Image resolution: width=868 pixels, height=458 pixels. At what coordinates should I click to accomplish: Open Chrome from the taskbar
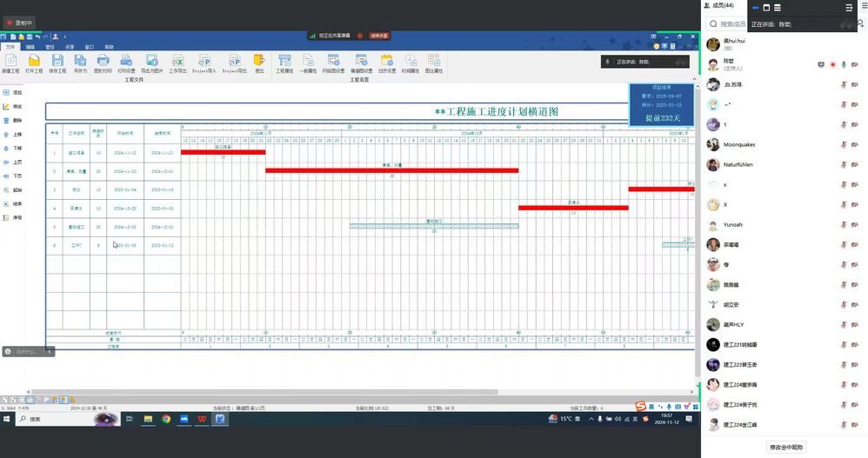click(166, 419)
